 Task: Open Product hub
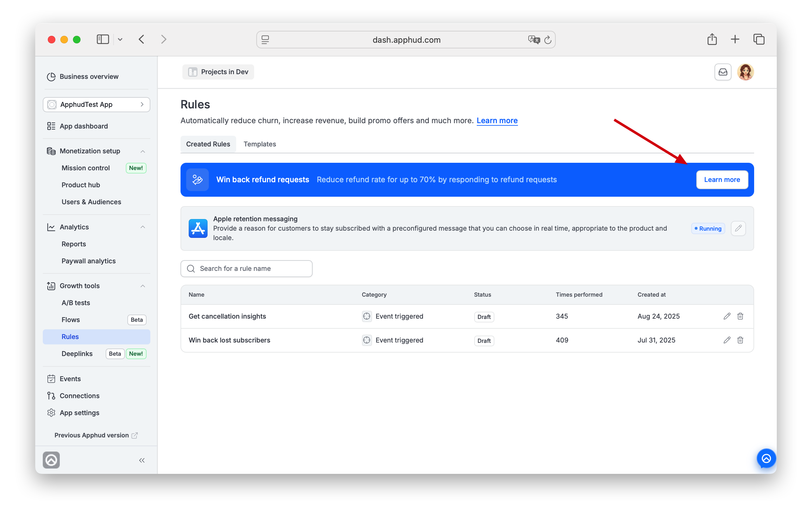click(81, 185)
